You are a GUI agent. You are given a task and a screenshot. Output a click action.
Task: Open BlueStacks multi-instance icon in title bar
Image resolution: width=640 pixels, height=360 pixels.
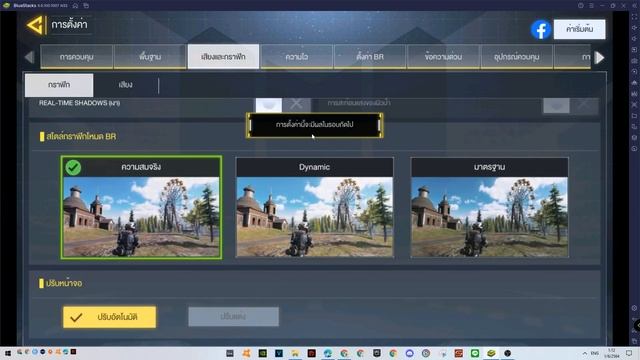86,6
